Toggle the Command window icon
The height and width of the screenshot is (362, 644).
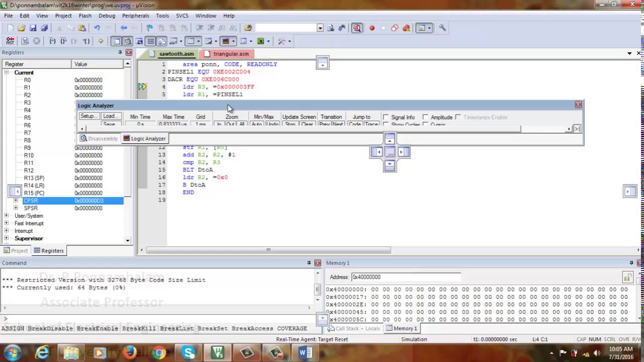116,41
